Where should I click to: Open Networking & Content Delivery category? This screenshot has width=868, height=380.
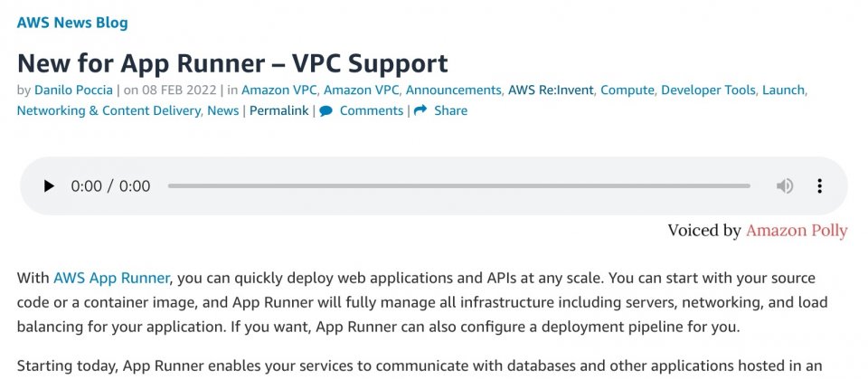click(108, 110)
